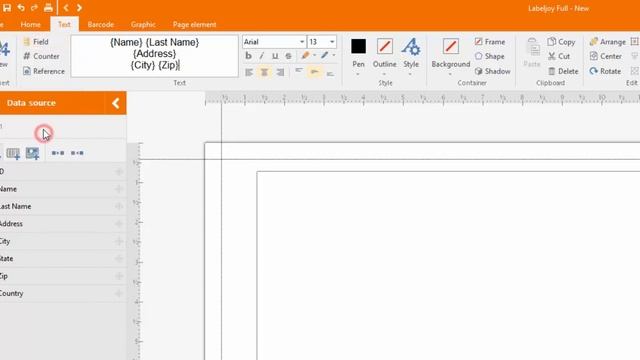Click the Background color swatch
640x360 pixels.
451,46
